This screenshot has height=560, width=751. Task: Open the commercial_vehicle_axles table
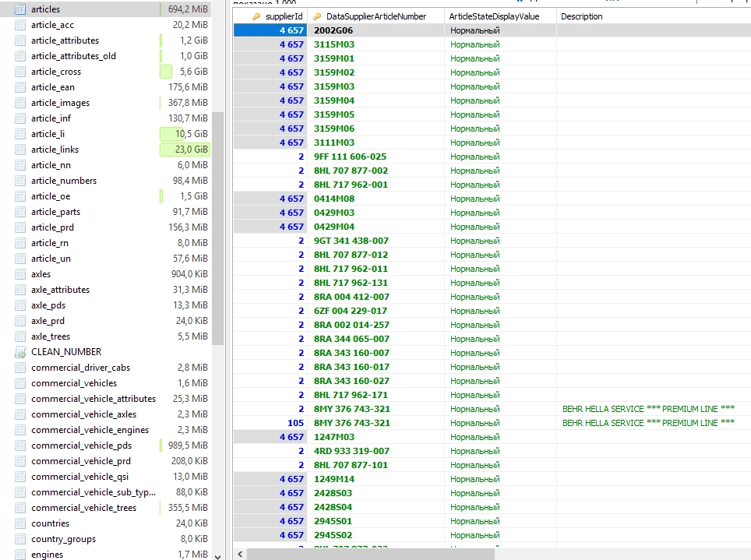[84, 414]
